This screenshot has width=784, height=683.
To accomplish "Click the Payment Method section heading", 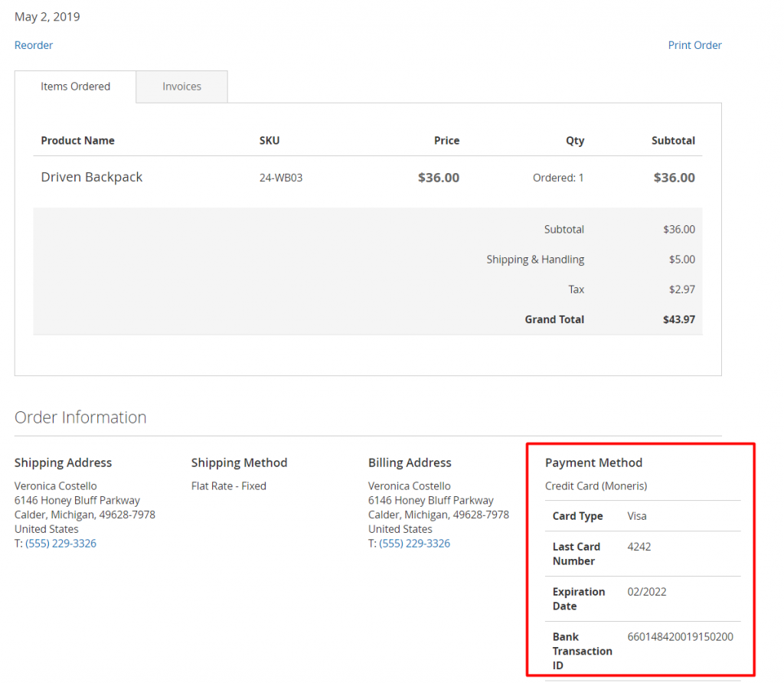I will point(594,462).
